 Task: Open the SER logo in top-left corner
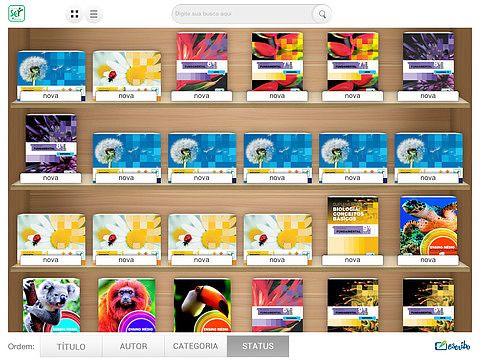click(x=16, y=14)
